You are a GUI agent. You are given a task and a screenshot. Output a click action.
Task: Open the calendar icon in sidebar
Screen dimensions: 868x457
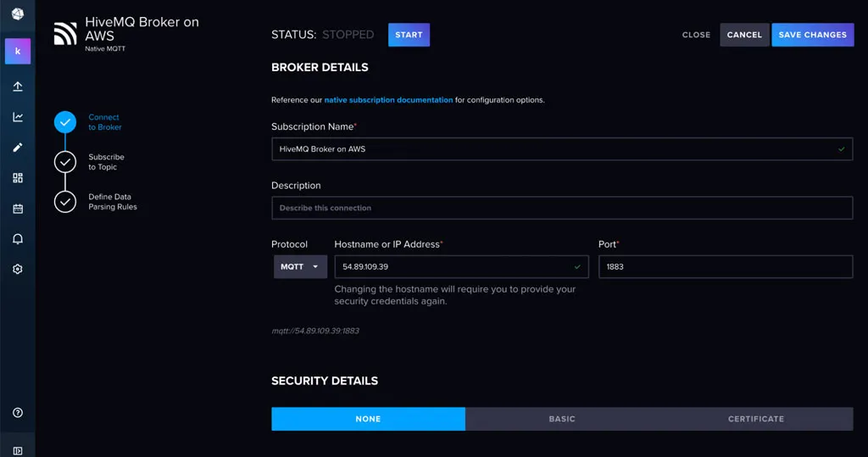click(x=18, y=209)
